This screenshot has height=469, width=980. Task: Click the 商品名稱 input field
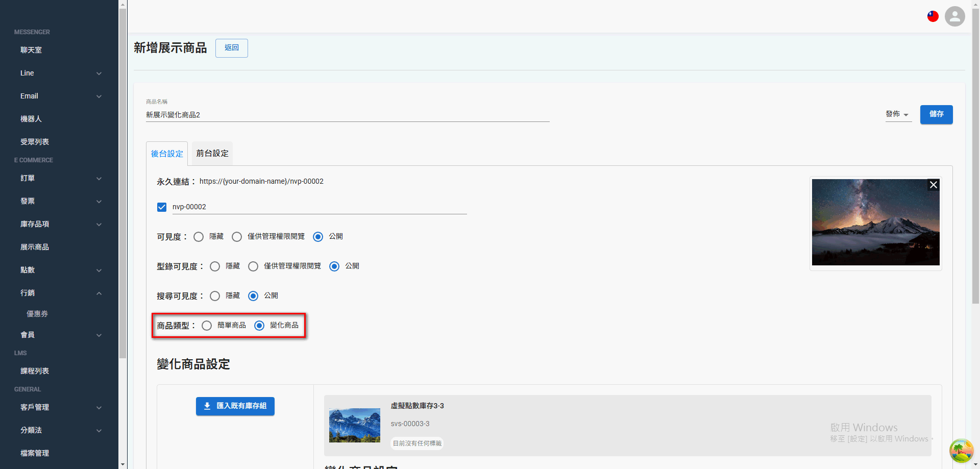[348, 115]
